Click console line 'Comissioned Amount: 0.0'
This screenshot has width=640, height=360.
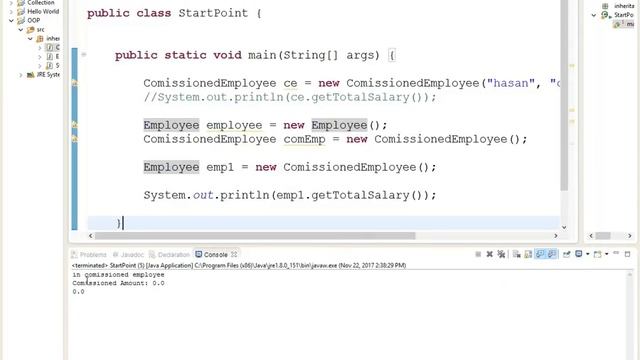click(x=118, y=283)
